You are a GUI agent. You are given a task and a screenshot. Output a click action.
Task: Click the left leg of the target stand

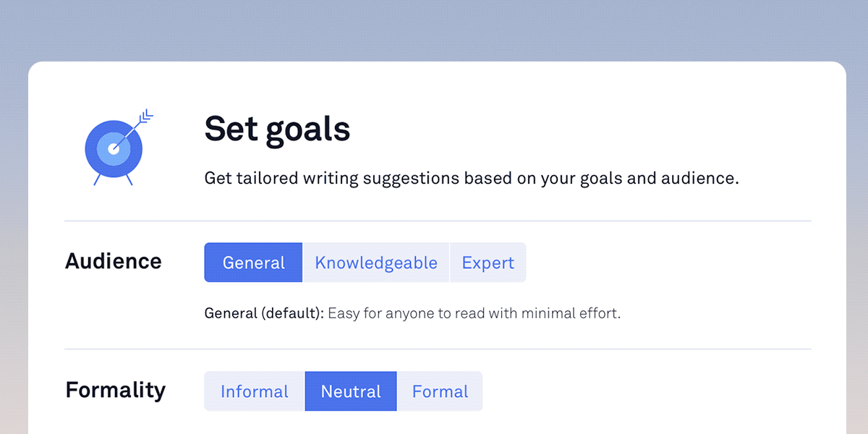click(x=97, y=179)
